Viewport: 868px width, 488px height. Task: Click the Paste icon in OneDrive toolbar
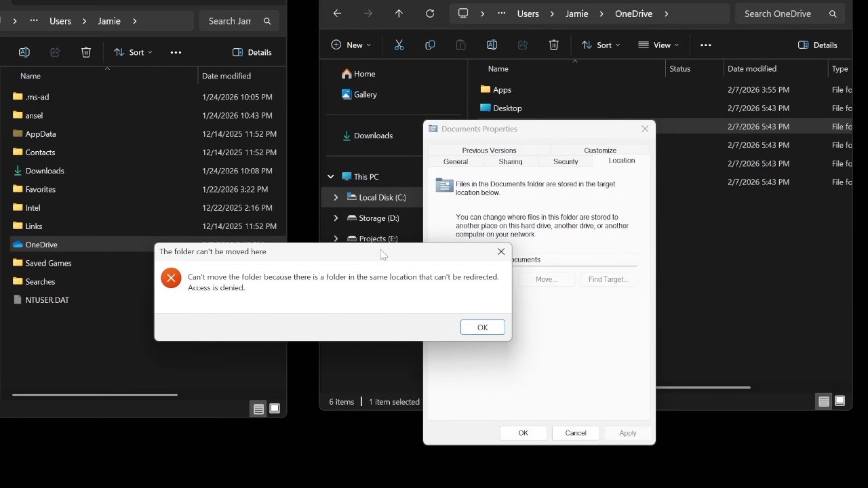[x=461, y=45]
